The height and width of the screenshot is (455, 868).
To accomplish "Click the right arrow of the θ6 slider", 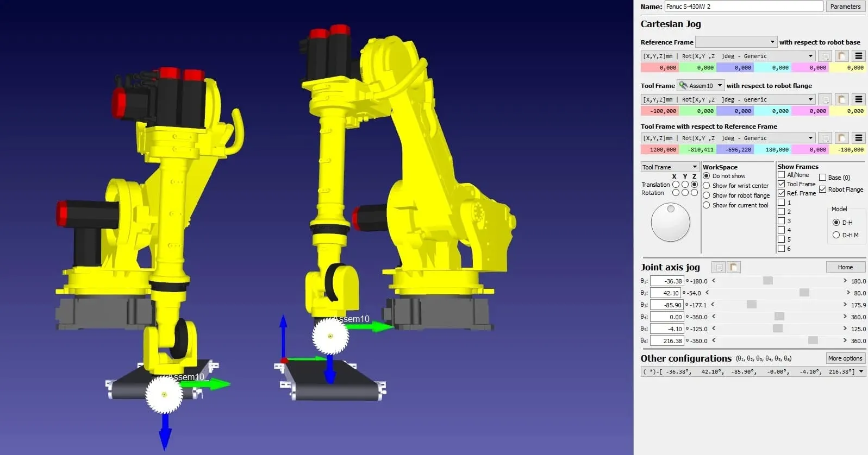I will (x=845, y=341).
